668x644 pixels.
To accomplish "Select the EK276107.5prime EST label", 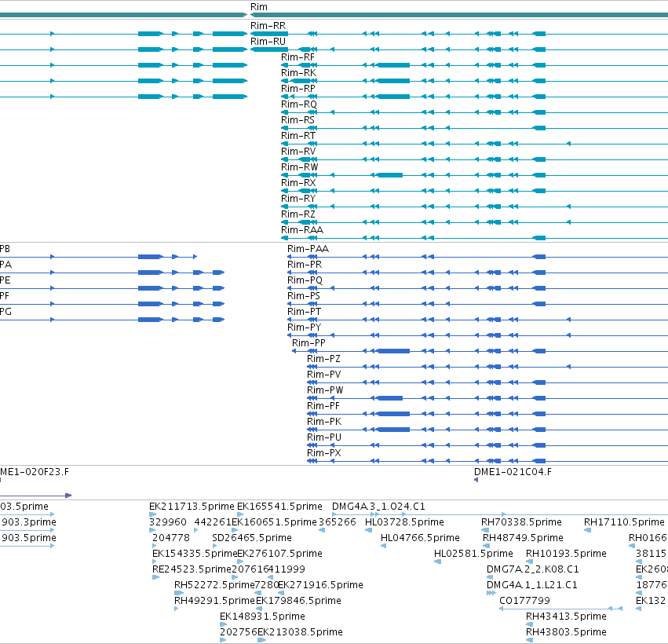I will pyautogui.click(x=279, y=554).
